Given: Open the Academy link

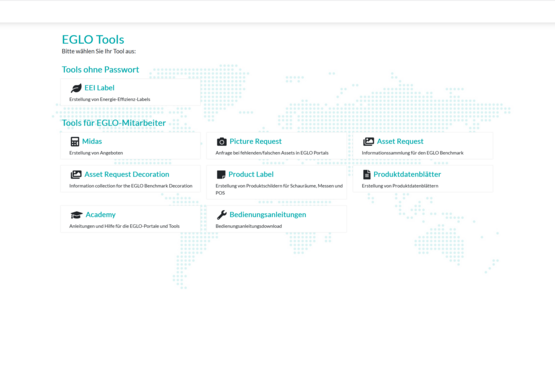Looking at the screenshot, I should [x=101, y=215].
